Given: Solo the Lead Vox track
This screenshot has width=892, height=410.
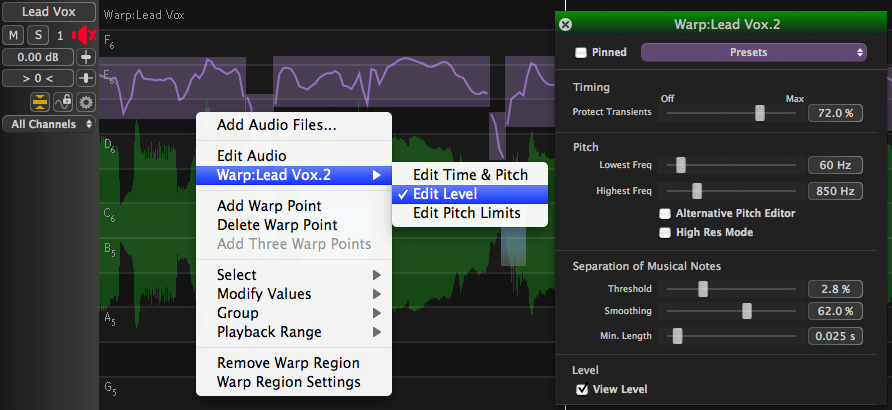Looking at the screenshot, I should [x=35, y=35].
